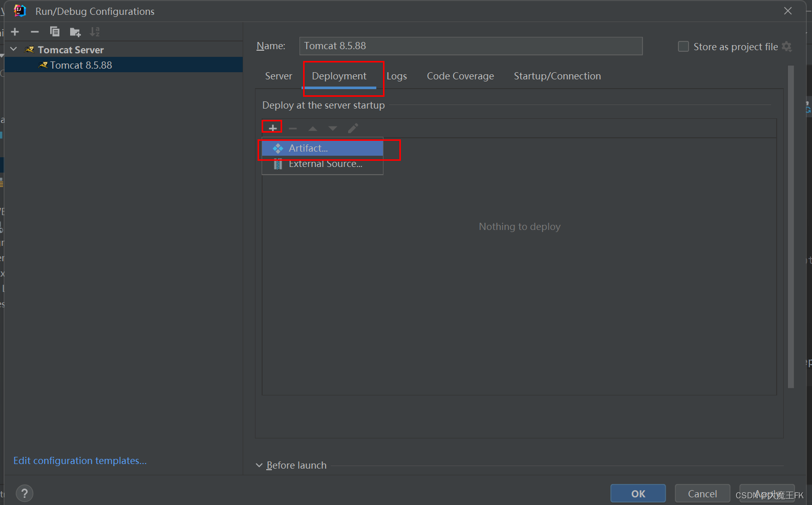
Task: Click the IntelliJ logo in title bar
Action: point(19,11)
